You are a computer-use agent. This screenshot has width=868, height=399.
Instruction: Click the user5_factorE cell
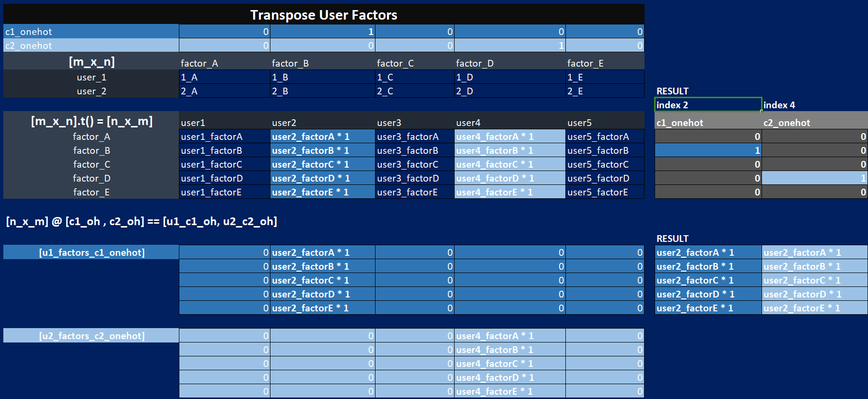point(605,192)
